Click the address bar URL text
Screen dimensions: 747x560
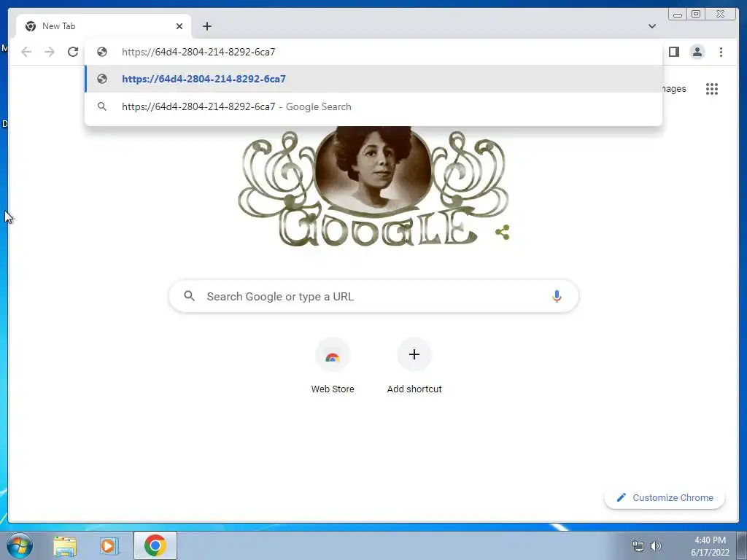[x=198, y=52]
